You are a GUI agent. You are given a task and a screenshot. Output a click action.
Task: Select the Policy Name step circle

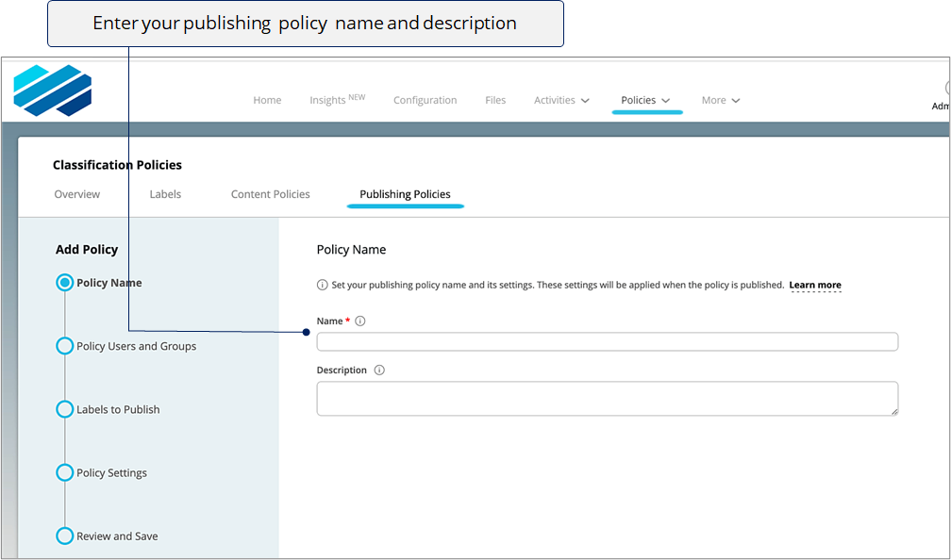coord(64,283)
